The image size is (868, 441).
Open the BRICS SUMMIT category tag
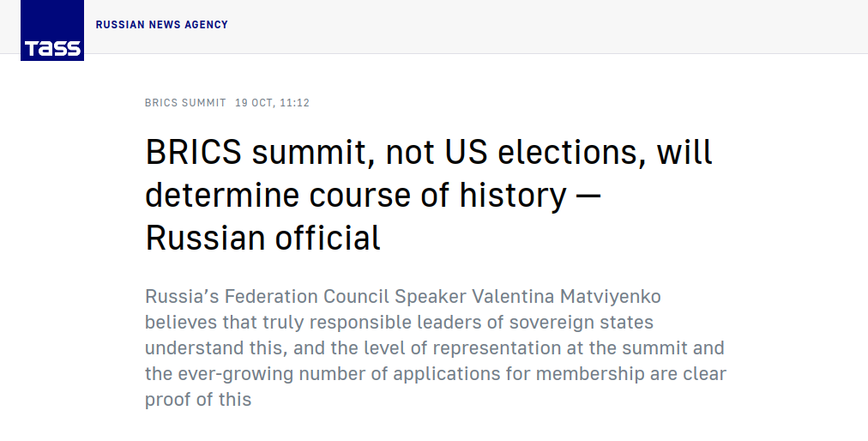tap(185, 103)
